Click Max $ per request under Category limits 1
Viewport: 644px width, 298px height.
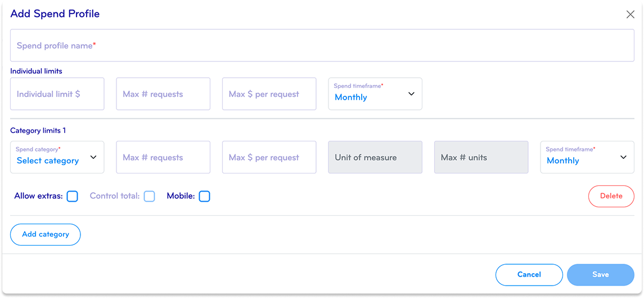tap(269, 157)
